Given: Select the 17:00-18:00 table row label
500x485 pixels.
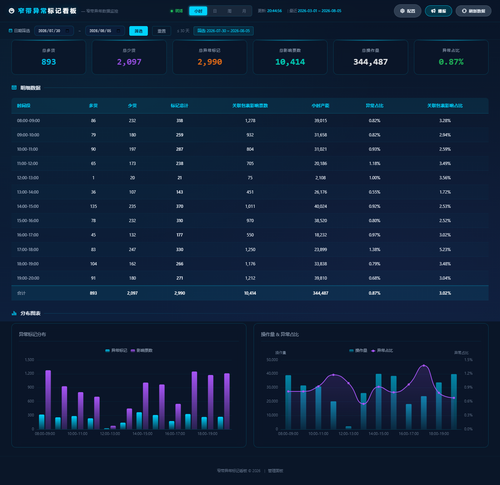Looking at the screenshot, I should (28, 250).
